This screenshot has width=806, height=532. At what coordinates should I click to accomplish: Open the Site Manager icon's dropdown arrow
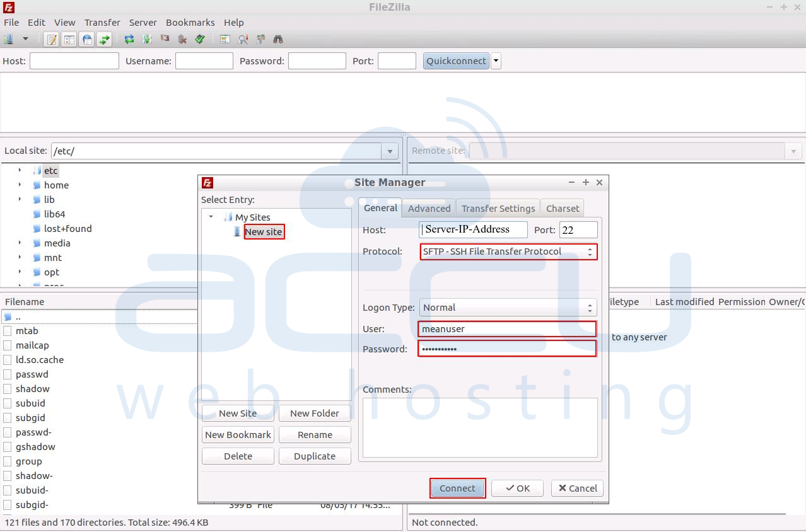25,39
